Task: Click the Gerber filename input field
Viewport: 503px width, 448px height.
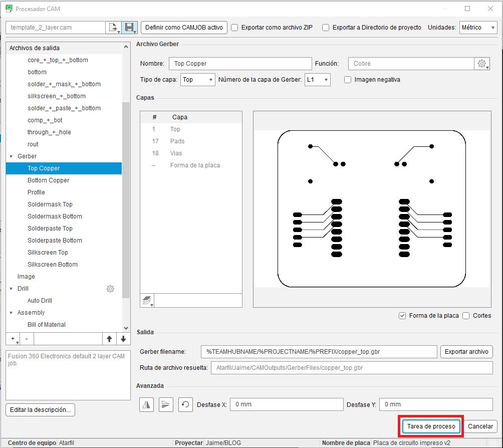Action: 319,352
